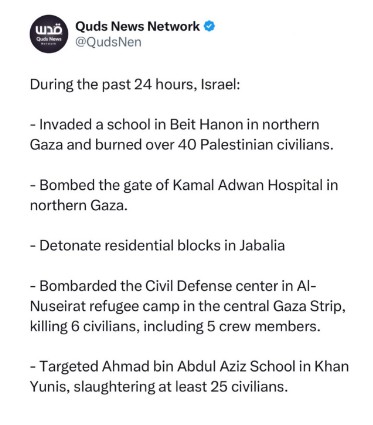Screen dimensions: 373x425
Task: Click the "5 crew members" phrase
Action: [x=263, y=326]
